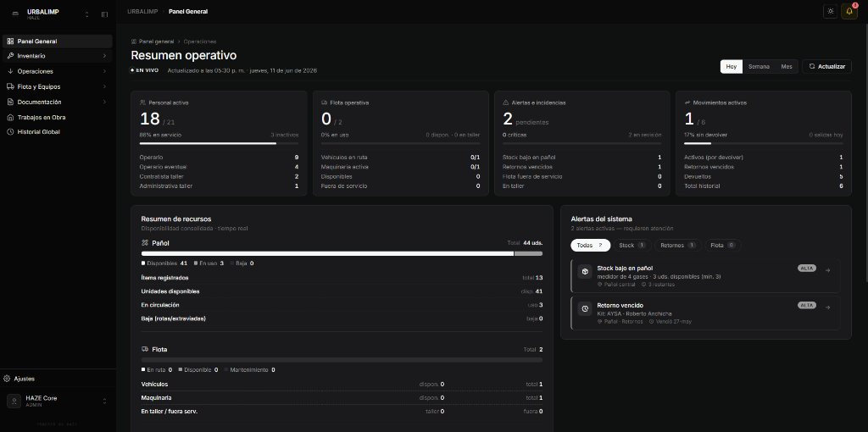Click ALTA badge on Retorno vencido alert
868x432 pixels.
click(807, 305)
